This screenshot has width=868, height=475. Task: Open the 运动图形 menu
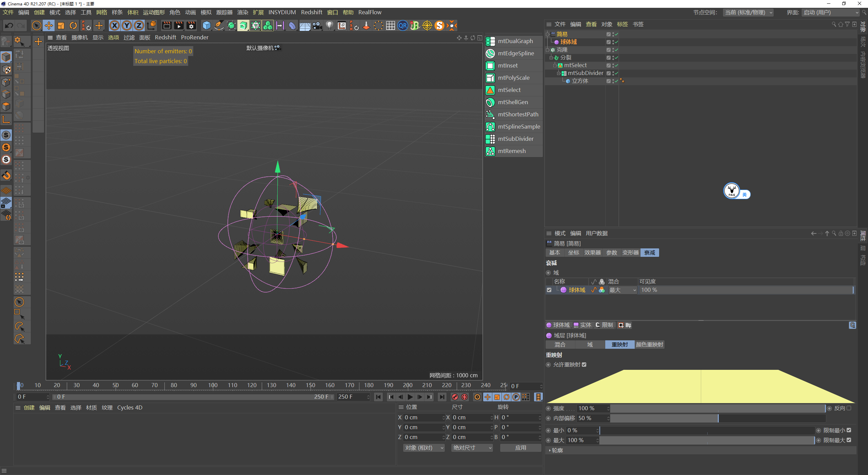[x=154, y=13]
